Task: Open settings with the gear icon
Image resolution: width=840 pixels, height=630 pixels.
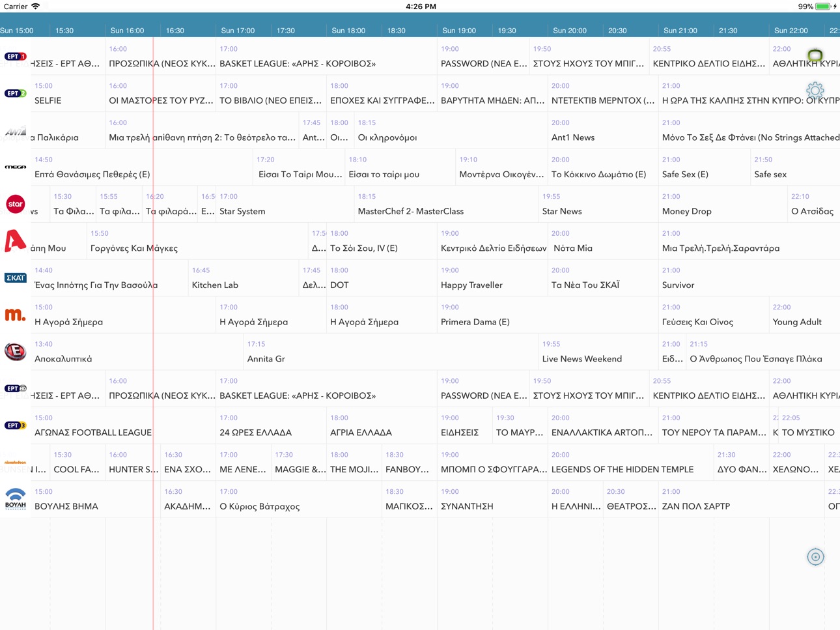Action: pos(815,90)
